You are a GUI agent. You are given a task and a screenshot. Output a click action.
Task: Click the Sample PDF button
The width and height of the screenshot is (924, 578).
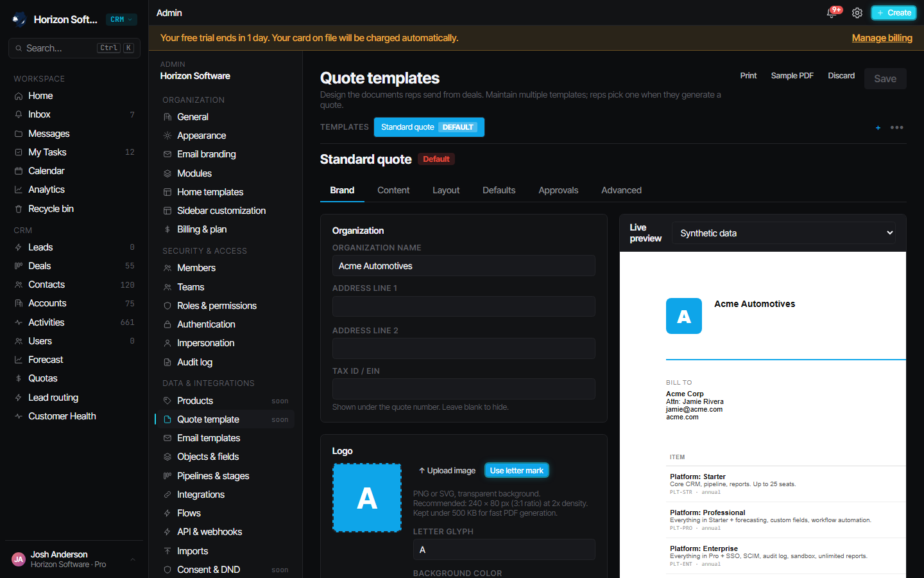point(792,76)
